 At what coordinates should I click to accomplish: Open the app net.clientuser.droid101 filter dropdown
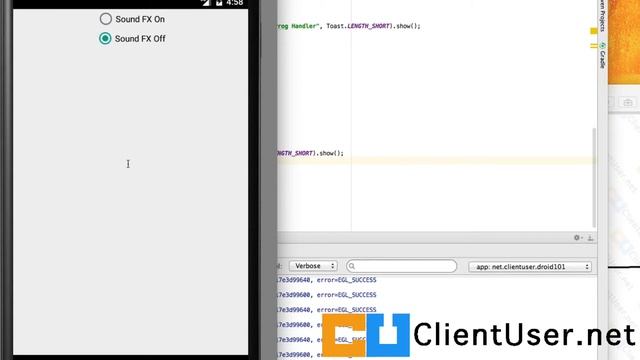pyautogui.click(x=530, y=267)
